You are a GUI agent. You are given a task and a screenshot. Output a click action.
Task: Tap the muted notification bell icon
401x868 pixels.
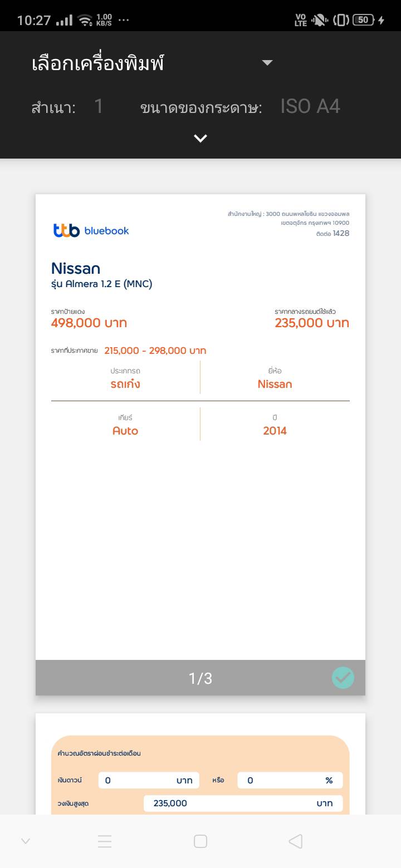click(x=320, y=21)
